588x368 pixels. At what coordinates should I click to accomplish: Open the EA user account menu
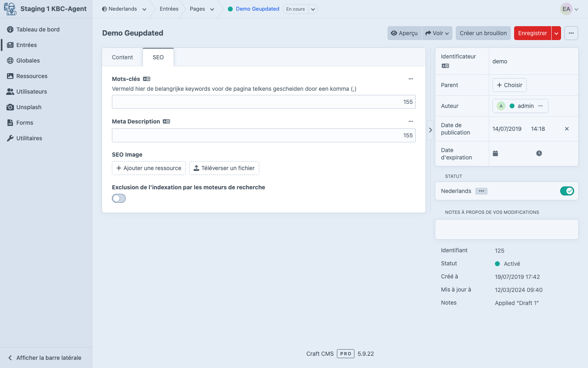tap(570, 9)
